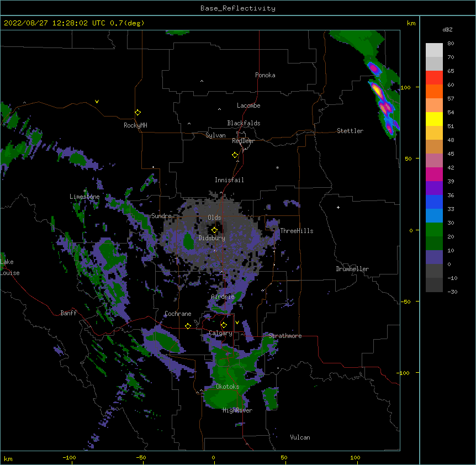The width and height of the screenshot is (476, 465).
Task: Click the km unit label at bottom left
Action: [x=8, y=458]
